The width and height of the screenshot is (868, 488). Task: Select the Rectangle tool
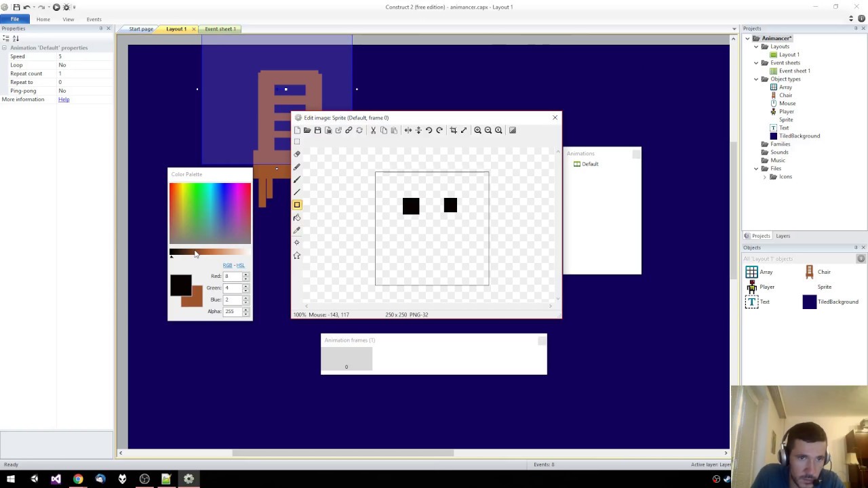click(297, 205)
